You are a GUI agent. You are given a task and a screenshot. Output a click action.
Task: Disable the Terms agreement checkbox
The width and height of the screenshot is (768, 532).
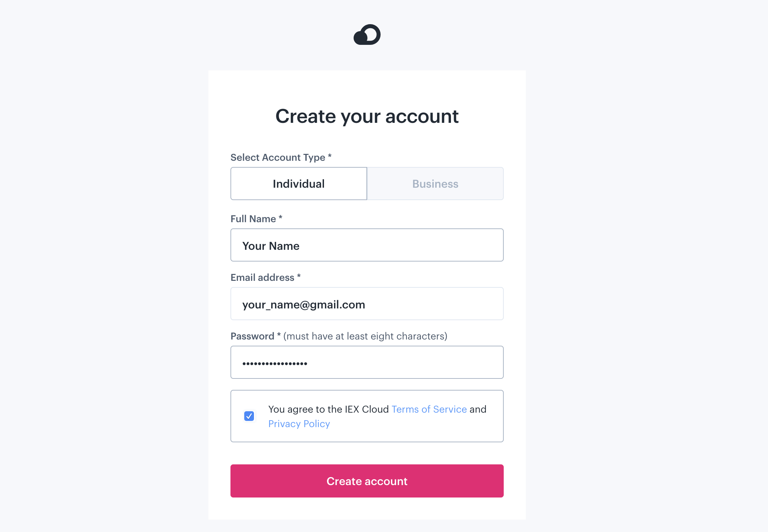coord(248,416)
